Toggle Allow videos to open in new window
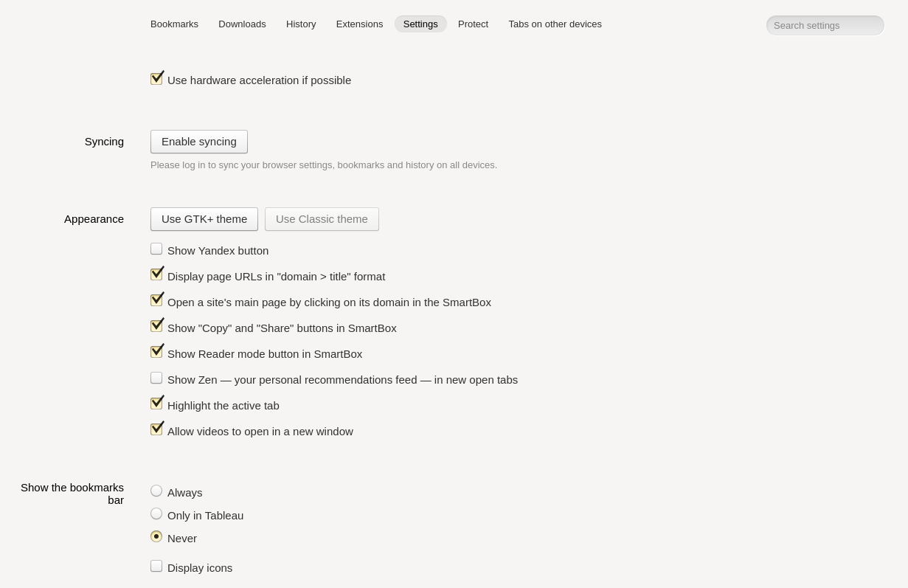 tap(156, 429)
